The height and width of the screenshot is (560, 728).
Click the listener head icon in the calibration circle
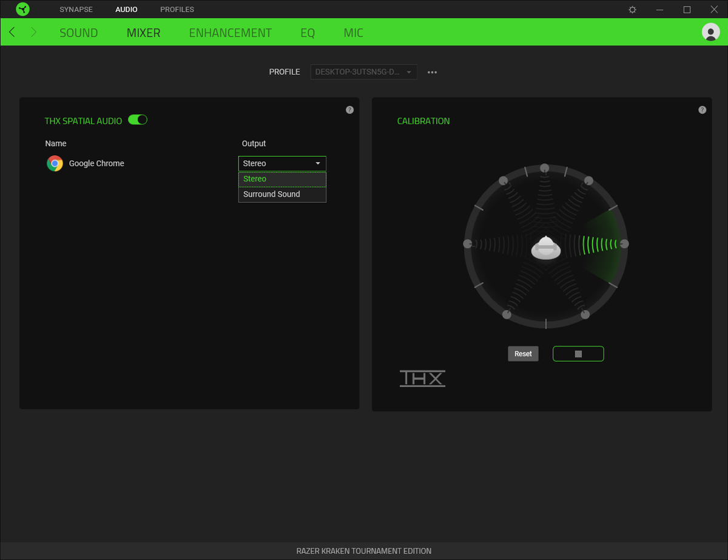click(x=546, y=248)
